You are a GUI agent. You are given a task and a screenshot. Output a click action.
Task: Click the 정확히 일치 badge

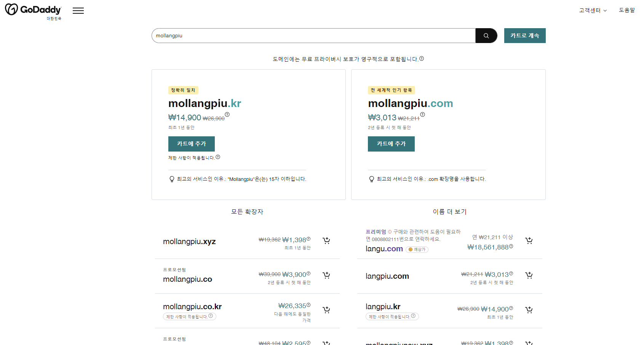[183, 90]
